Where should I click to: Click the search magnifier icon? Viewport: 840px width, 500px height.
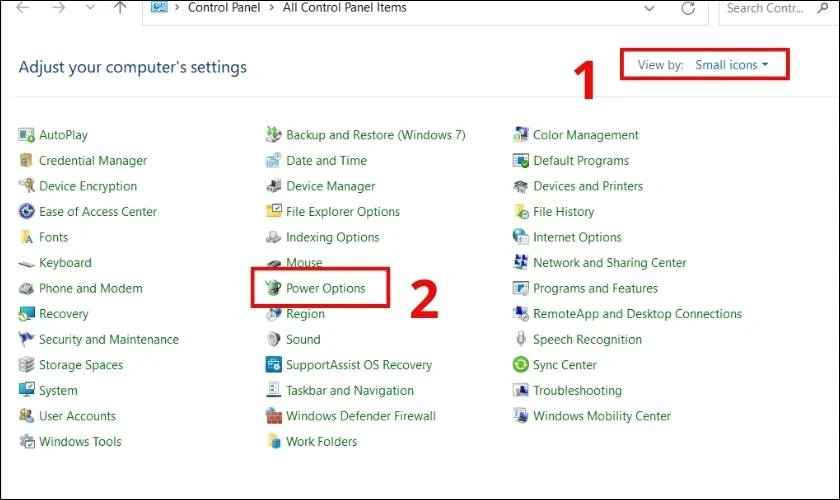823,8
